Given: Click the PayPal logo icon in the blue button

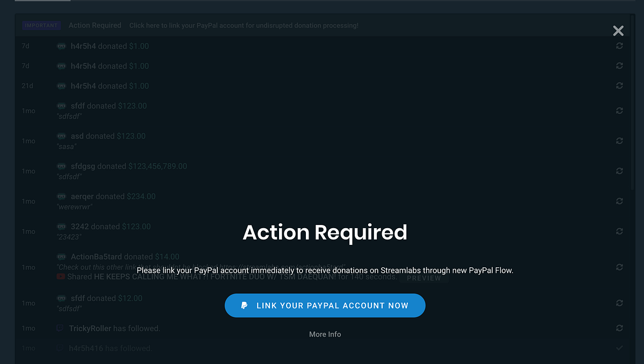Looking at the screenshot, I should pos(244,305).
